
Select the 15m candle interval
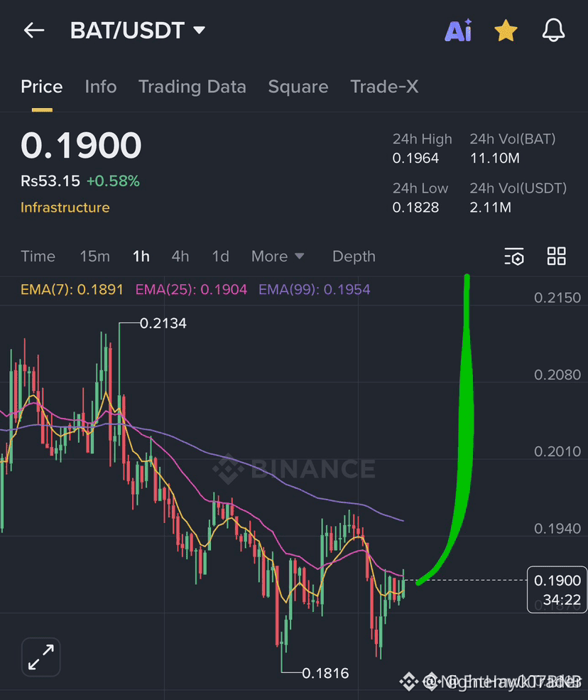[x=94, y=257]
